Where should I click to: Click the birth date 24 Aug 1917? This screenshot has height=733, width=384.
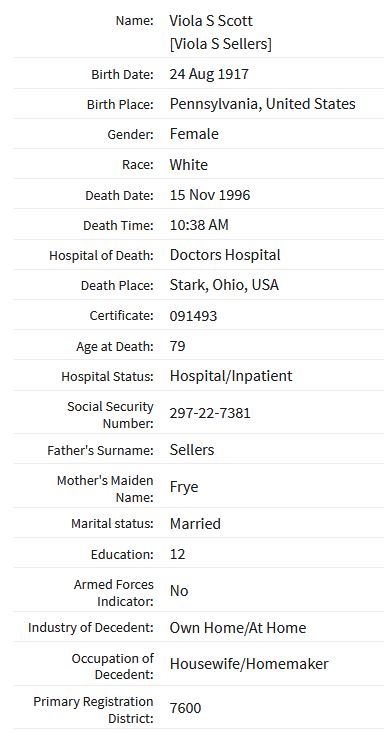click(209, 74)
